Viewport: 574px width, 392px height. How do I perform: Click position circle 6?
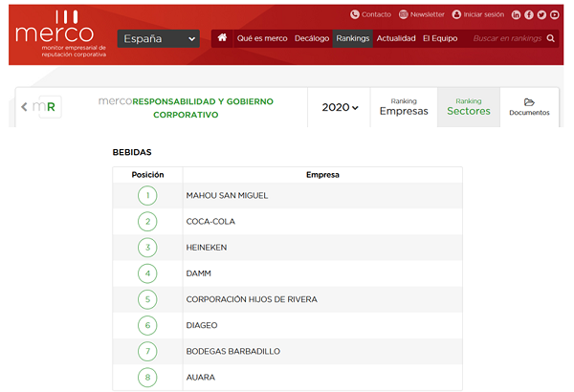(x=147, y=325)
